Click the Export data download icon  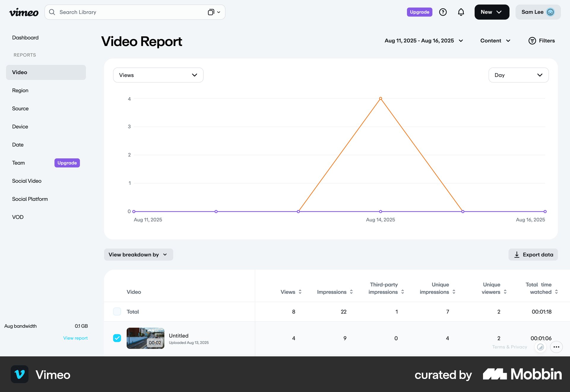pyautogui.click(x=517, y=255)
